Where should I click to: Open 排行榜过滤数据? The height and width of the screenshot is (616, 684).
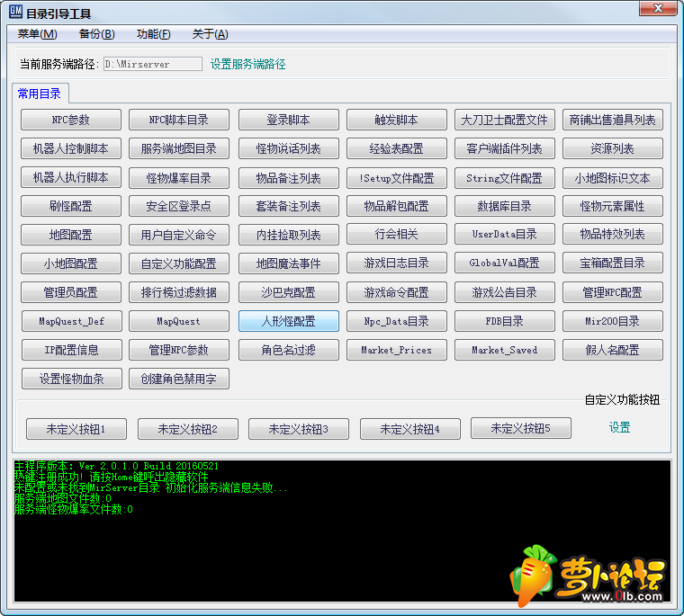179,292
